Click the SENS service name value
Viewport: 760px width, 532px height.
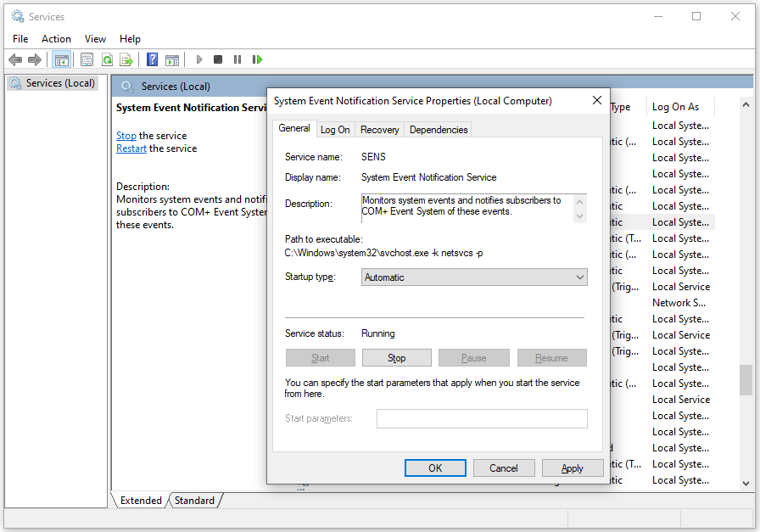374,157
